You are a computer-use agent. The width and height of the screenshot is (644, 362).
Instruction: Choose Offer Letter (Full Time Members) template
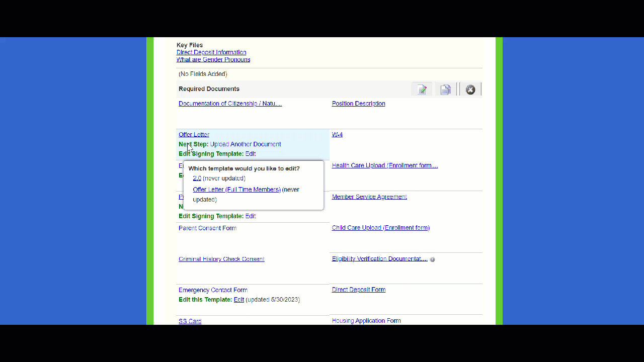tap(236, 190)
